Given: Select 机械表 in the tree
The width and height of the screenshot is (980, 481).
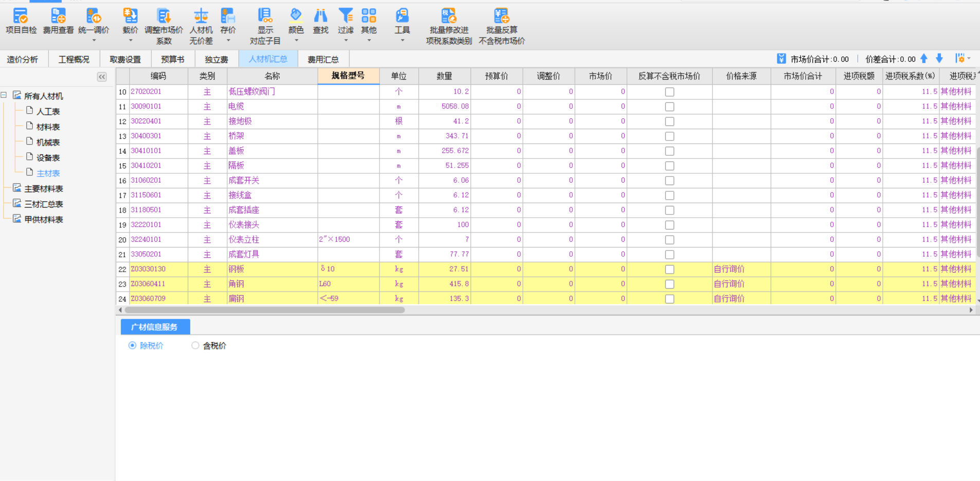Looking at the screenshot, I should [x=48, y=142].
